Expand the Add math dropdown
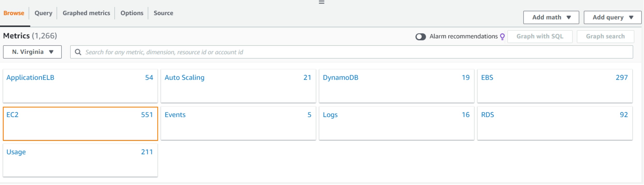The width and height of the screenshot is (644, 185). pyautogui.click(x=551, y=17)
